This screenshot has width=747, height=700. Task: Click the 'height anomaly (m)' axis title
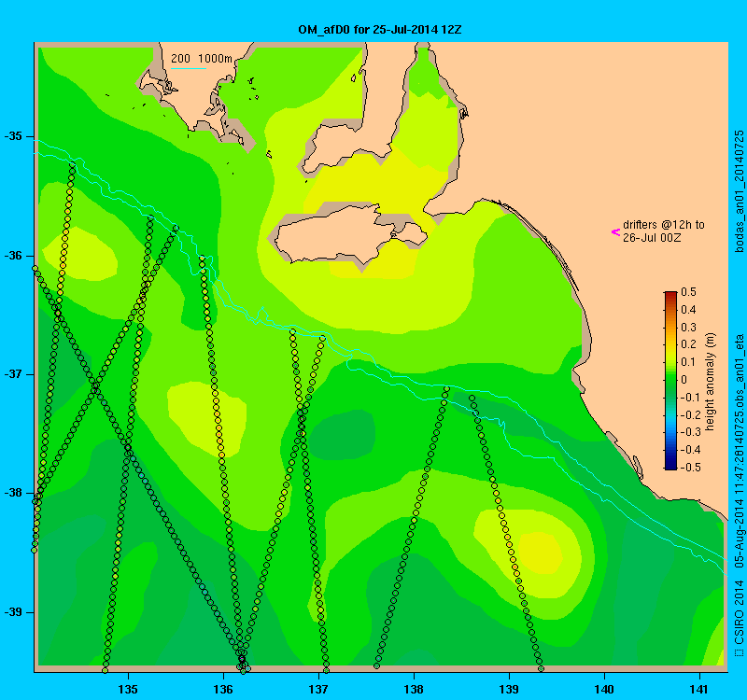[x=711, y=382]
